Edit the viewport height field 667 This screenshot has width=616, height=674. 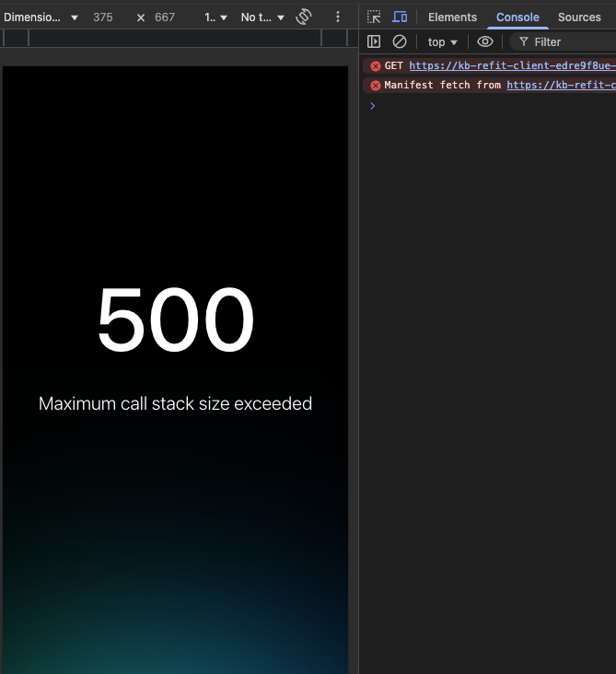pos(165,17)
